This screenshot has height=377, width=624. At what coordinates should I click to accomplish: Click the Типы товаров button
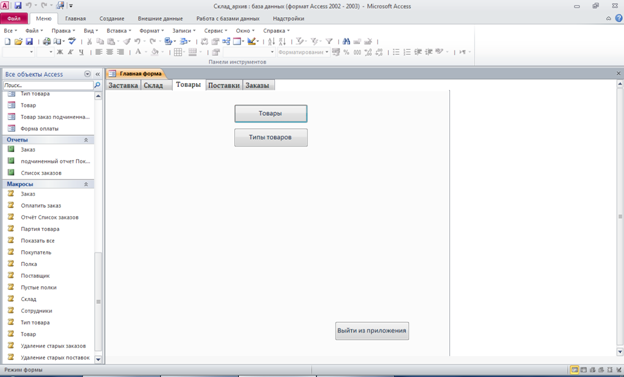pos(271,137)
